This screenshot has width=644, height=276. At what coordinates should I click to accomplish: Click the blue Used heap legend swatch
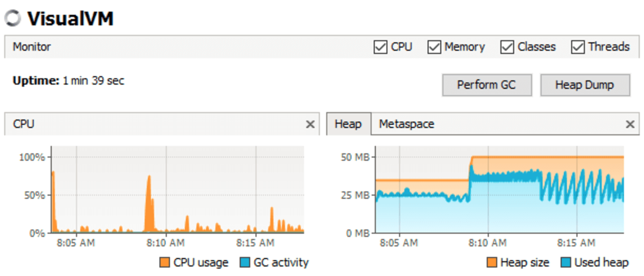(x=565, y=262)
